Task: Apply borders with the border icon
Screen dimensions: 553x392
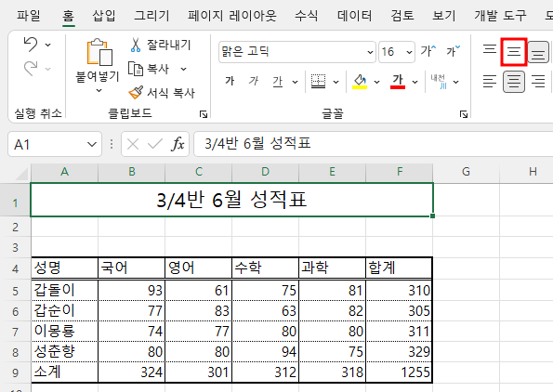Action: 318,82
